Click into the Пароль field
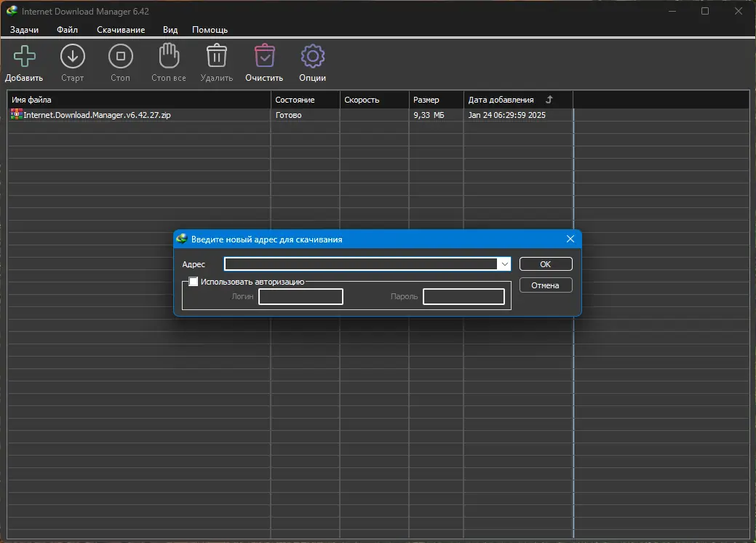Viewport: 756px width, 543px height. [x=463, y=296]
